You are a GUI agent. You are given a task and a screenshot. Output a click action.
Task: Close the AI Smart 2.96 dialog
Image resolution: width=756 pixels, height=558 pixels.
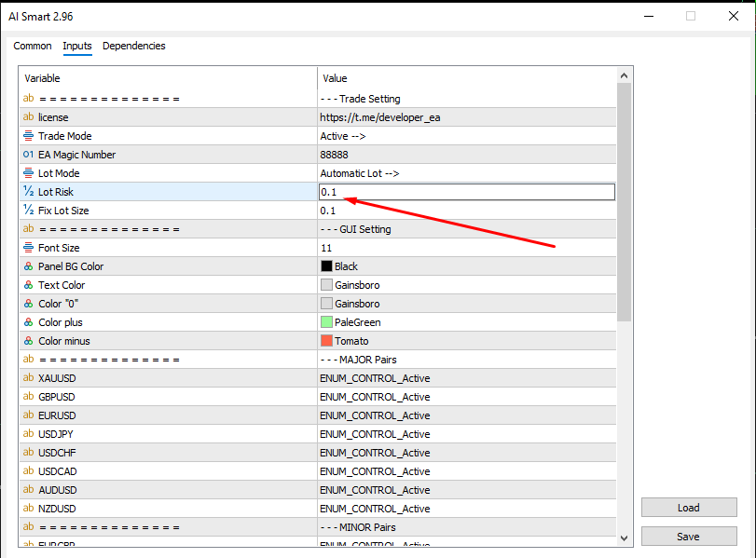(x=734, y=16)
